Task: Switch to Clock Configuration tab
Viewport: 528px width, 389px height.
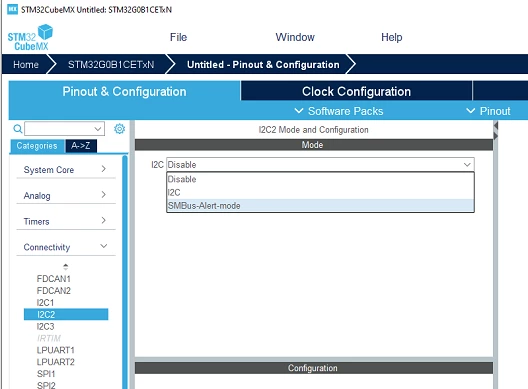Action: point(356,91)
